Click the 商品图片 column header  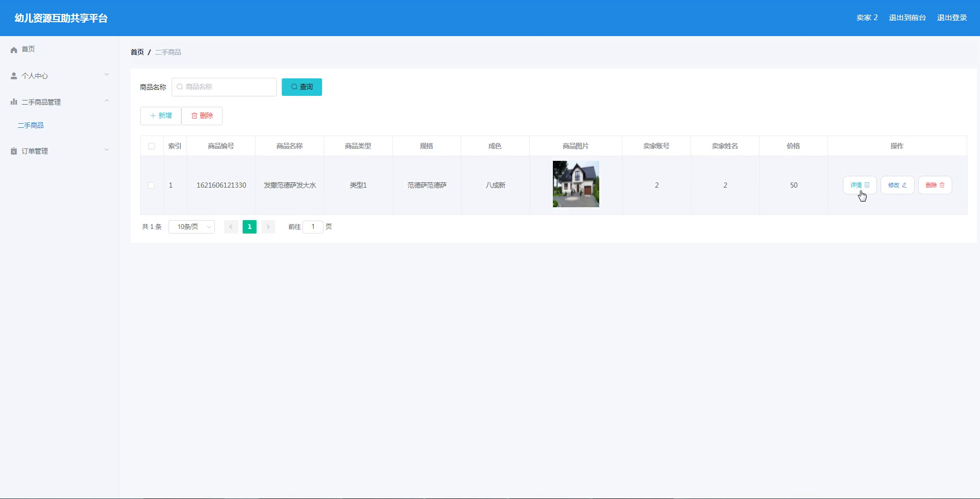pos(576,146)
